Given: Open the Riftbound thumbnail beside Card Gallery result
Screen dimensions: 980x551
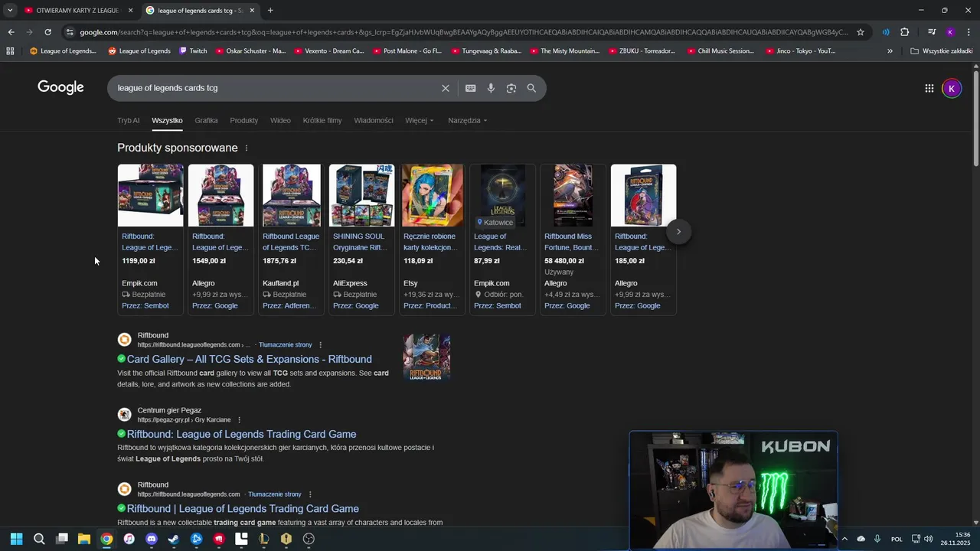Looking at the screenshot, I should [x=426, y=357].
